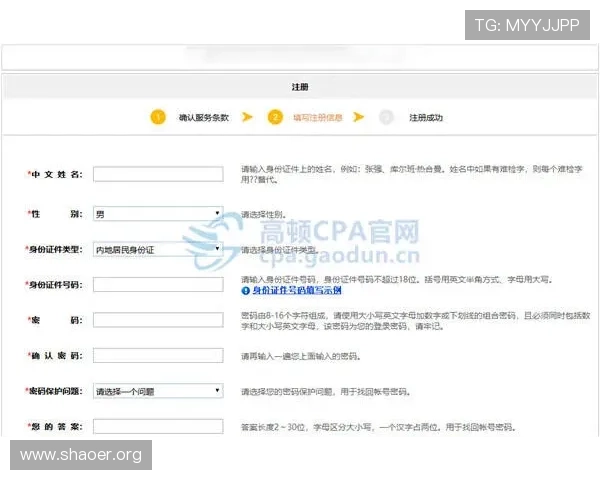Click the 注册 header title
600x480 pixels.
(x=300, y=87)
